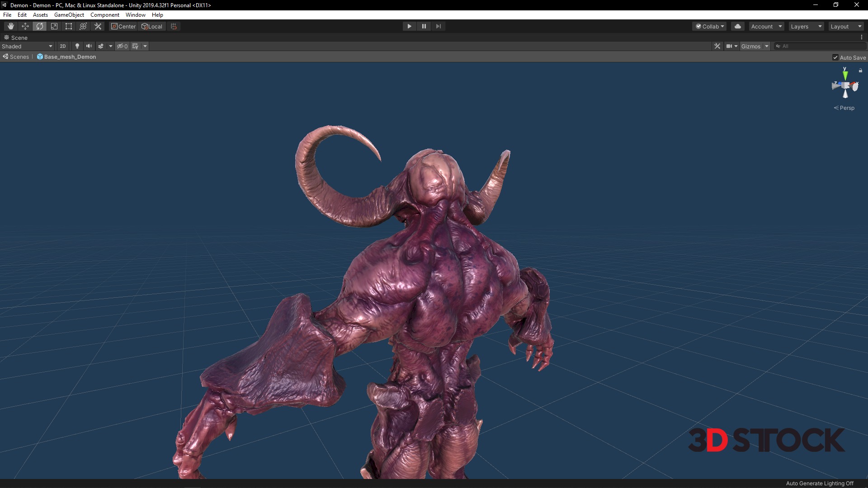Click the Step forward button
The height and width of the screenshot is (488, 868).
pos(438,26)
